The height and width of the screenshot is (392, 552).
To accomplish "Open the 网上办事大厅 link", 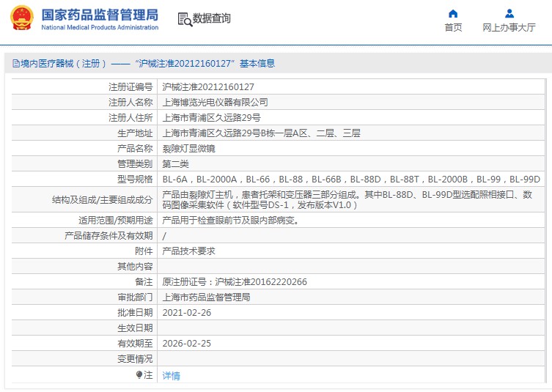I will [x=509, y=27].
